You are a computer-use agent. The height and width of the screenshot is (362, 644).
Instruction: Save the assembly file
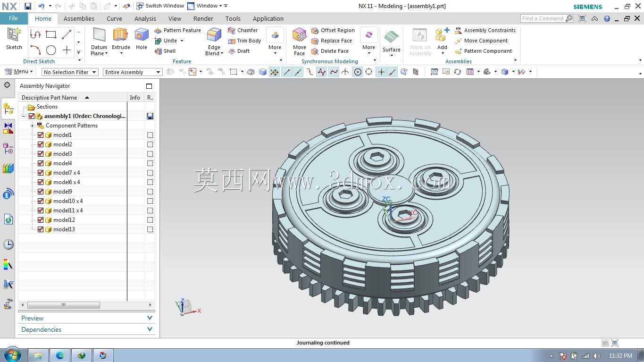point(27,6)
